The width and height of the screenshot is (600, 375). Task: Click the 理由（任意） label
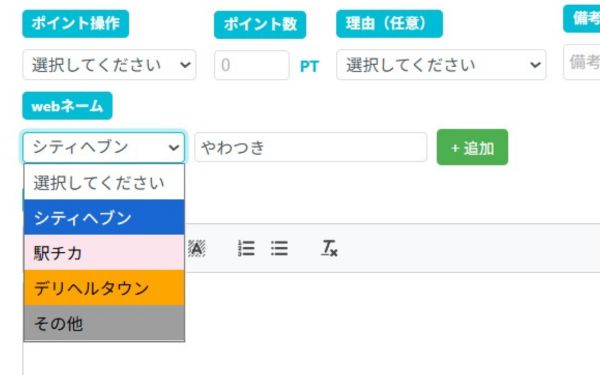tap(390, 24)
